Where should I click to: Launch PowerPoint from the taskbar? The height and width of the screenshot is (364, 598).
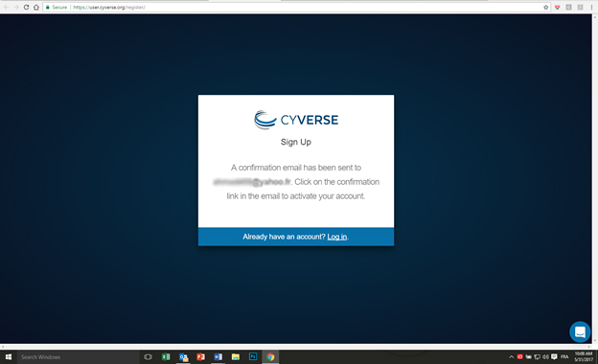200,357
